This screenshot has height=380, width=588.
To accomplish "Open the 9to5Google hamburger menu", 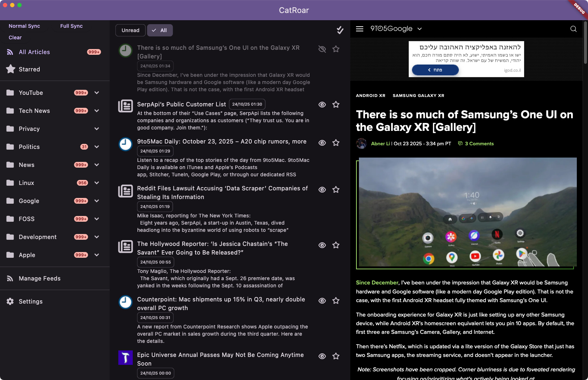I will pos(360,29).
